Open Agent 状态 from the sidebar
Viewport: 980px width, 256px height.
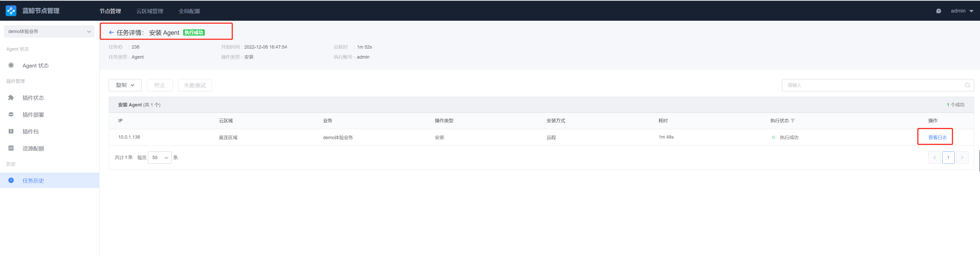pos(35,66)
